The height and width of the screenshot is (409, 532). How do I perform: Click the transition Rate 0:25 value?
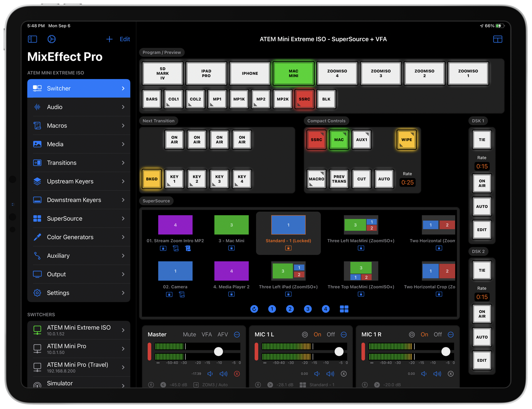point(407,182)
